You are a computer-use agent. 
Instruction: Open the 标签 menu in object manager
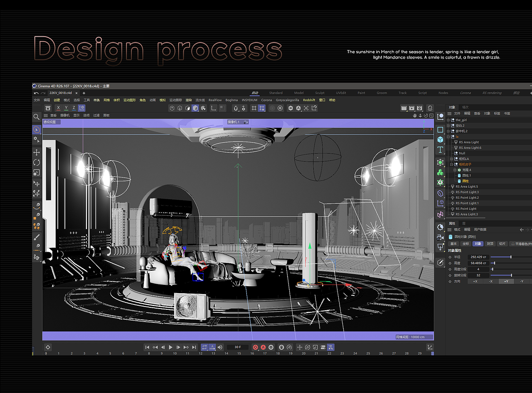coord(497,114)
